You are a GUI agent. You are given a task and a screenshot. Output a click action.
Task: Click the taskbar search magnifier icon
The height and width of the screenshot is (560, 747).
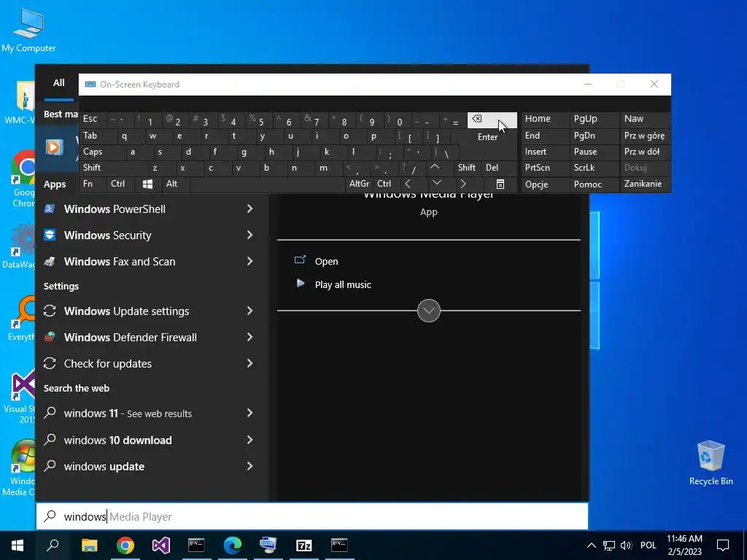click(x=53, y=545)
